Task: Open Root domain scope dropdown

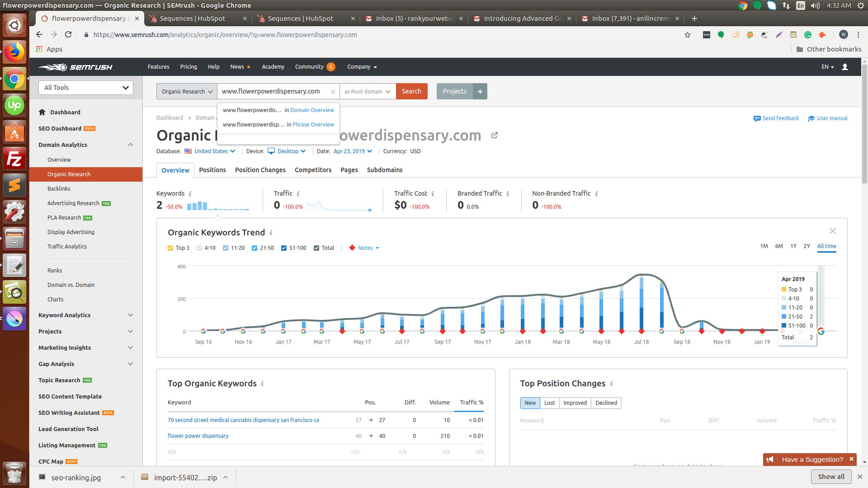Action: [x=368, y=91]
